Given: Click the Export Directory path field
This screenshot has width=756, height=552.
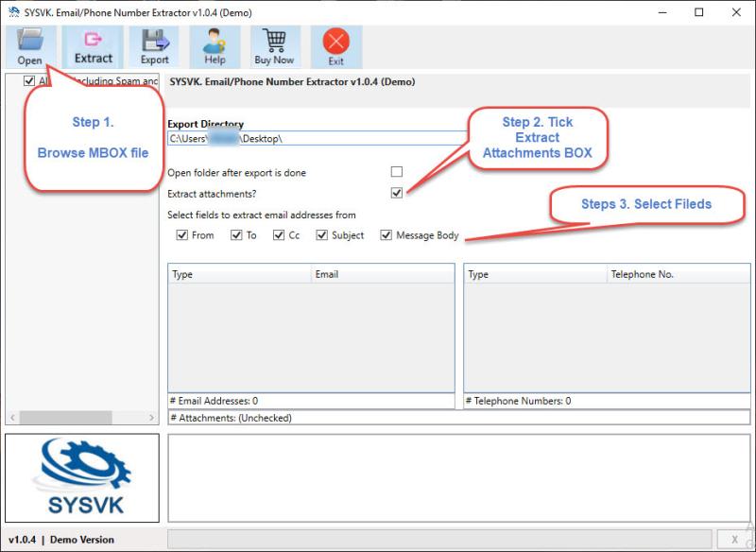Looking at the screenshot, I should click(x=318, y=138).
